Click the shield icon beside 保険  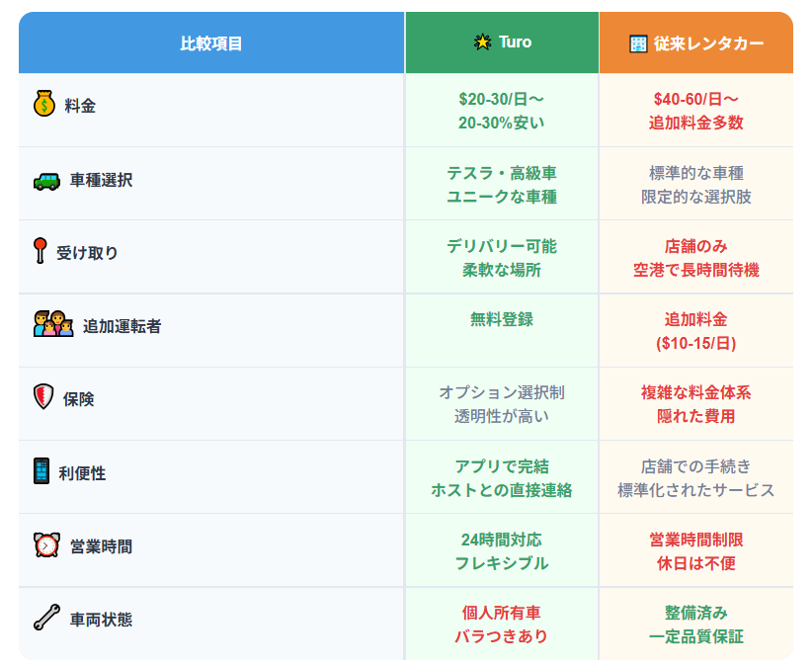(x=43, y=396)
